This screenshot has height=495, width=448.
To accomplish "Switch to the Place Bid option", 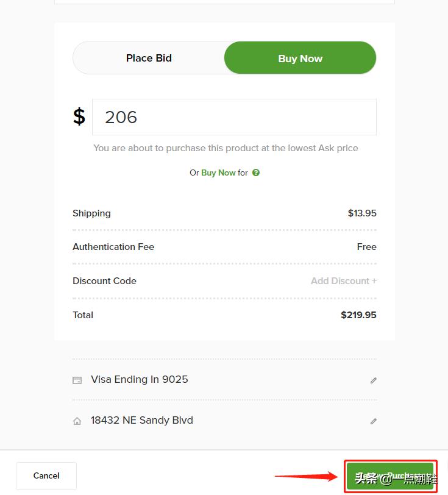I will [149, 59].
